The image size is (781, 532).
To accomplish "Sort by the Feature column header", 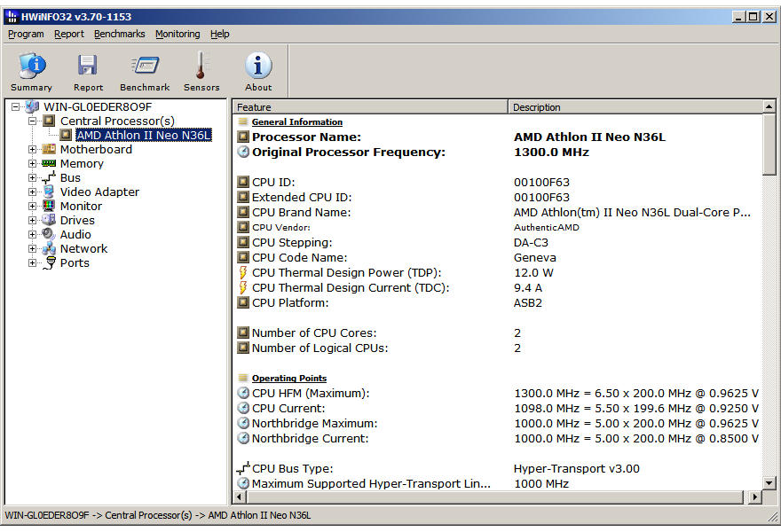I will click(370, 107).
